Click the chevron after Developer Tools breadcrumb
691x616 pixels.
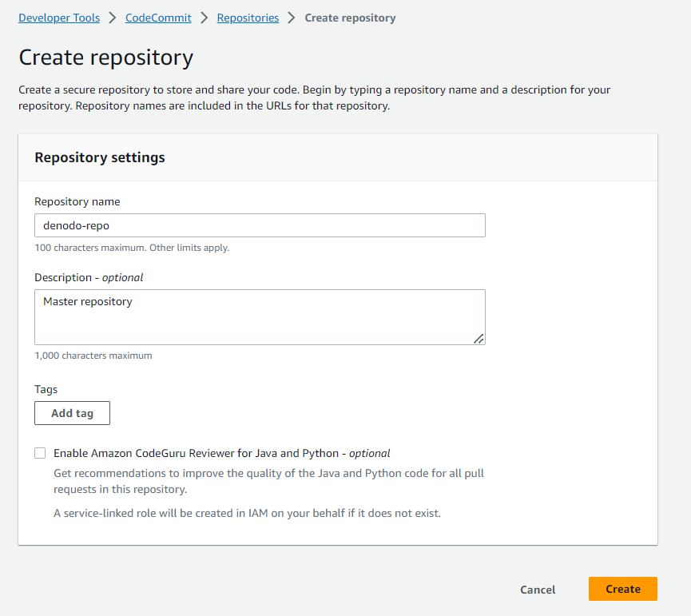[x=113, y=18]
